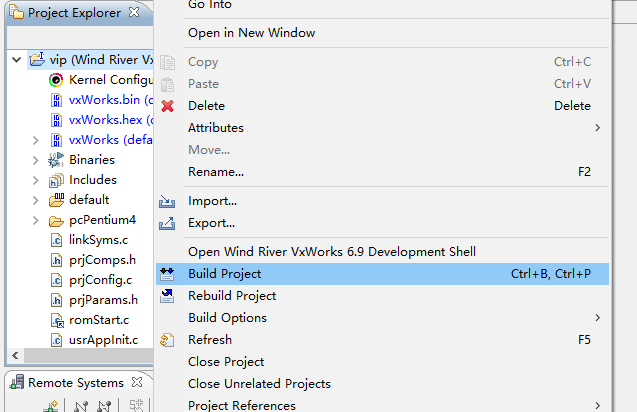Viewport: 637px width, 412px height.
Task: Open Wind River VxWorks 6.9 Development Shell
Action: point(382,252)
